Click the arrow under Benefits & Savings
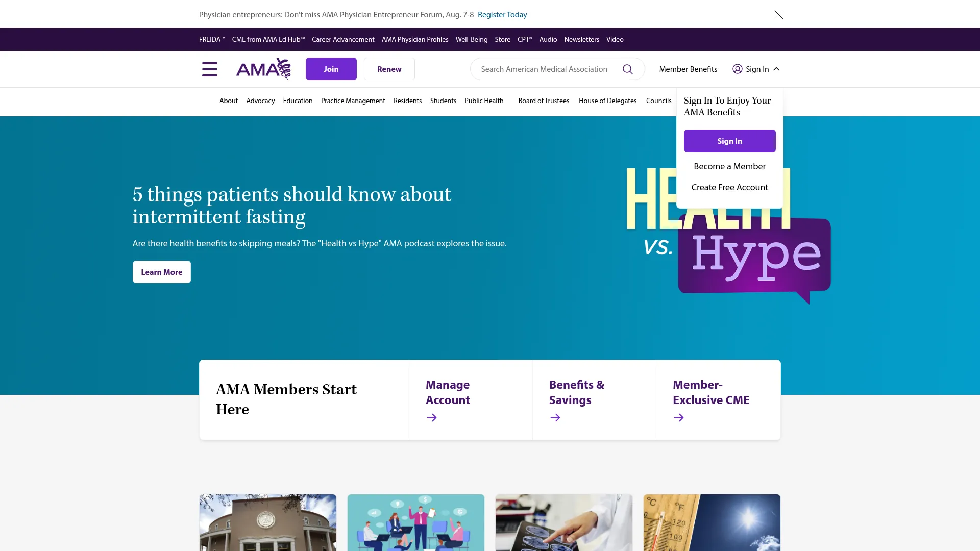This screenshot has height=551, width=980. pyautogui.click(x=555, y=418)
